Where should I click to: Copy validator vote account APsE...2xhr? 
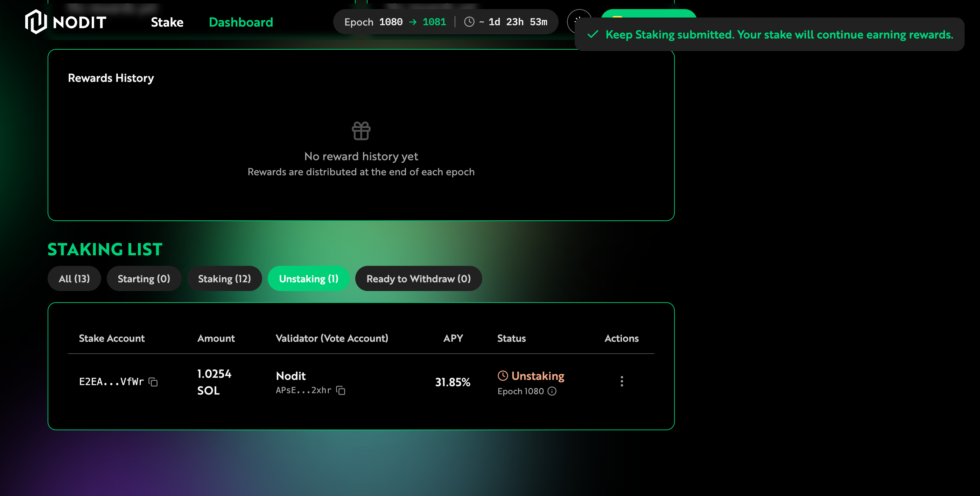(x=341, y=390)
